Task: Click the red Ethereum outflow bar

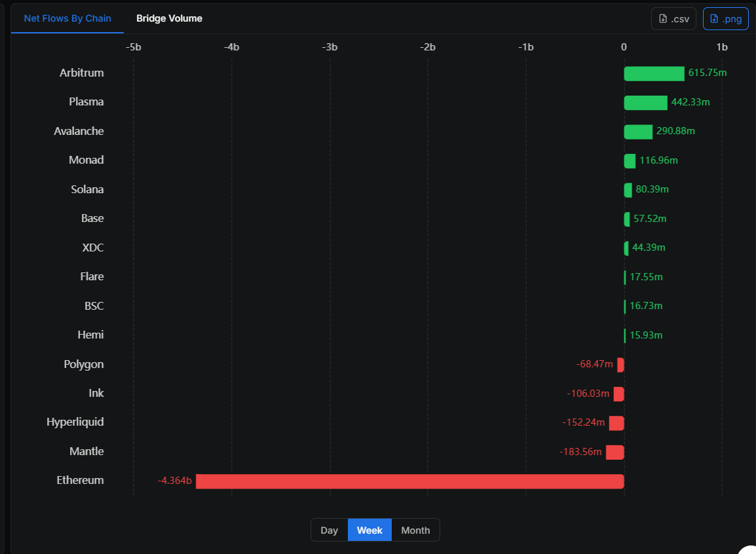Action: (x=409, y=481)
